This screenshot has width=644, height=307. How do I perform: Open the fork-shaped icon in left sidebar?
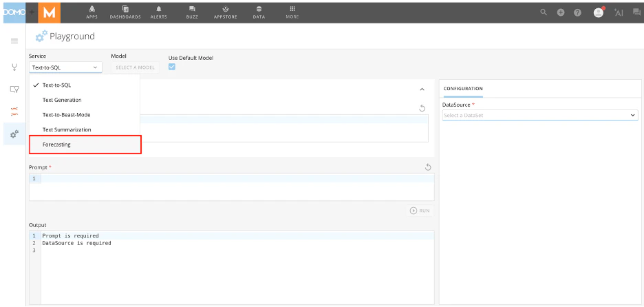[14, 67]
